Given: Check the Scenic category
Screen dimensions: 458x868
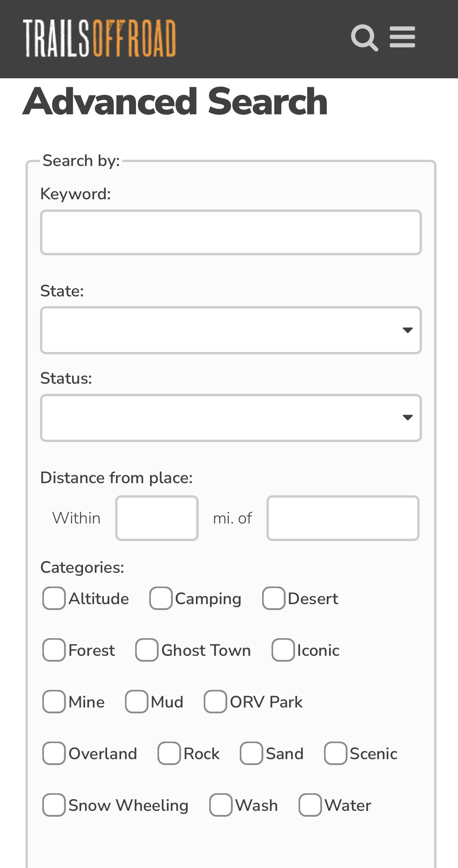Looking at the screenshot, I should click(336, 753).
